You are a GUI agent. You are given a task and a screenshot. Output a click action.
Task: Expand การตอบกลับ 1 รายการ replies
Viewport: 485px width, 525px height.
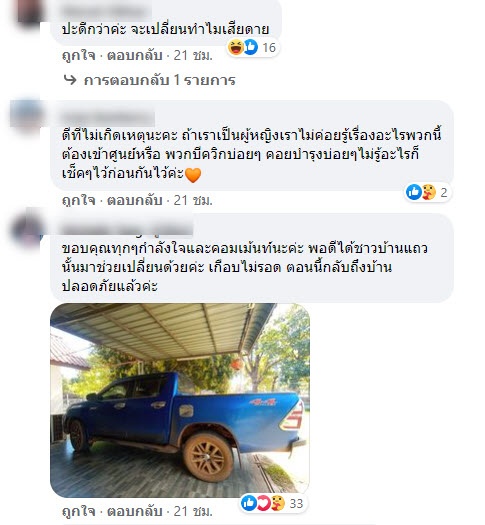click(160, 80)
